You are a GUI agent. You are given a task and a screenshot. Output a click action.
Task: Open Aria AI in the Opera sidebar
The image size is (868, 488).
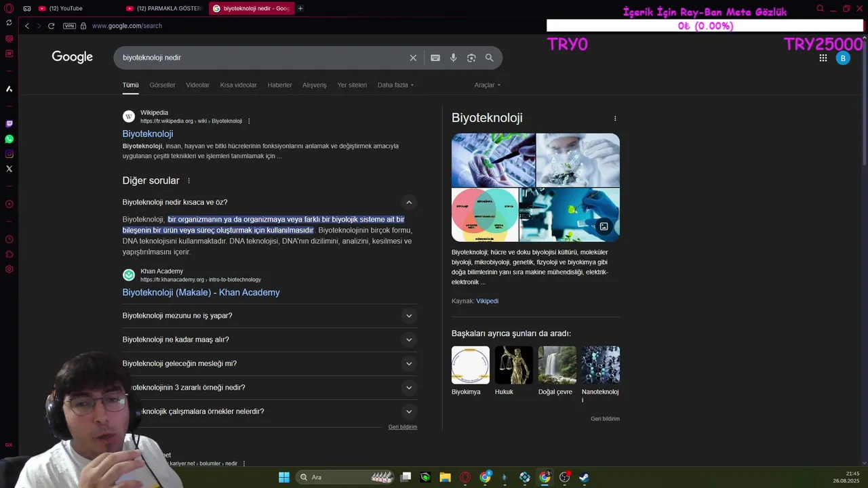[9, 89]
